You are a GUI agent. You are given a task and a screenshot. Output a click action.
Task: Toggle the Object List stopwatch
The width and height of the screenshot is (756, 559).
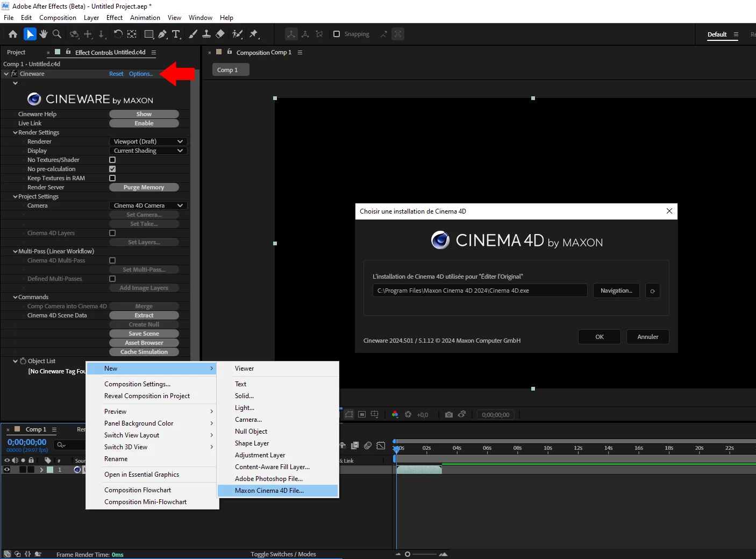tap(23, 361)
